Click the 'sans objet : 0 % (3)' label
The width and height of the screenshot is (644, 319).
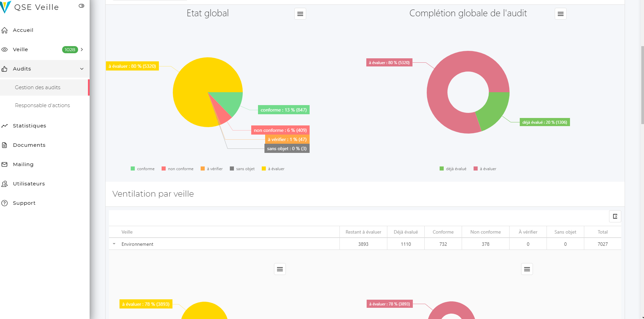point(287,148)
